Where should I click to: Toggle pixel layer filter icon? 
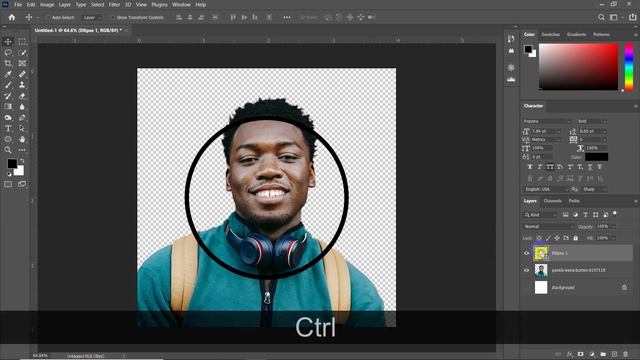pos(565,215)
